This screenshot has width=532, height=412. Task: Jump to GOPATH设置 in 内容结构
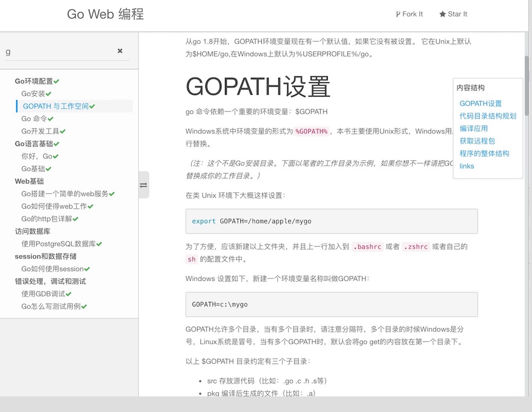tap(480, 103)
